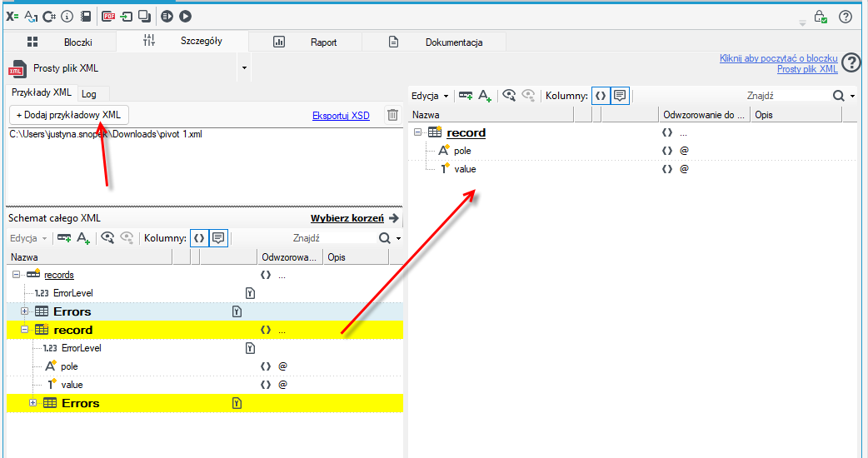This screenshot has width=868, height=458.
Task: Collapse record node in right panel tree
Action: pos(417,132)
